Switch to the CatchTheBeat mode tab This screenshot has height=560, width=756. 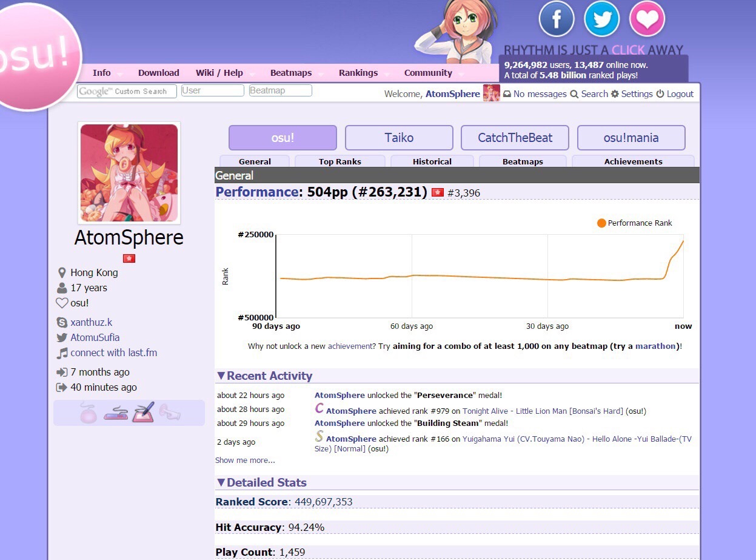[515, 138]
